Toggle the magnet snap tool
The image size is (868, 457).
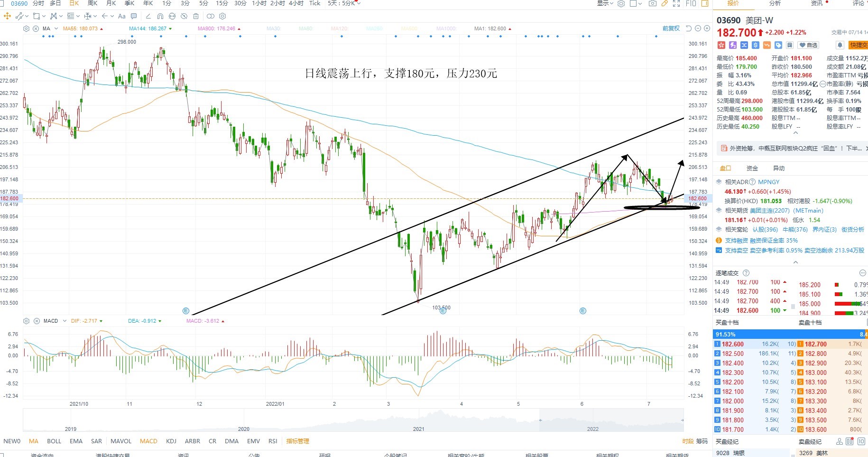160,16
